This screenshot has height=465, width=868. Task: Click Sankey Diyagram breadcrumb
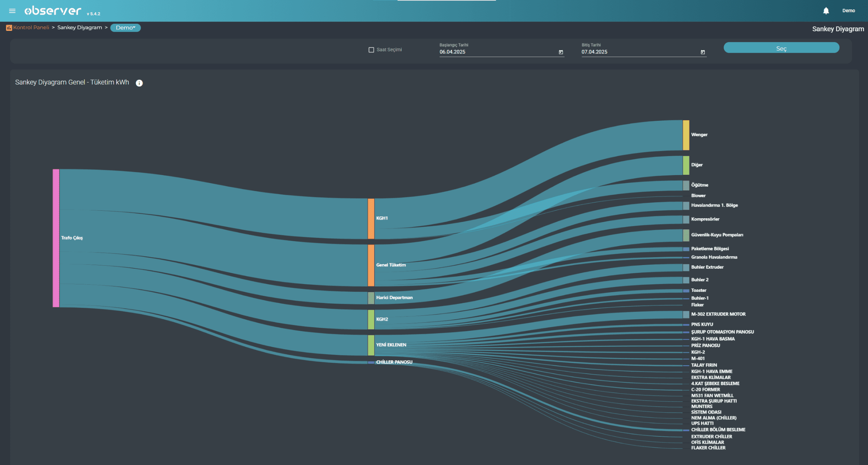pyautogui.click(x=80, y=28)
